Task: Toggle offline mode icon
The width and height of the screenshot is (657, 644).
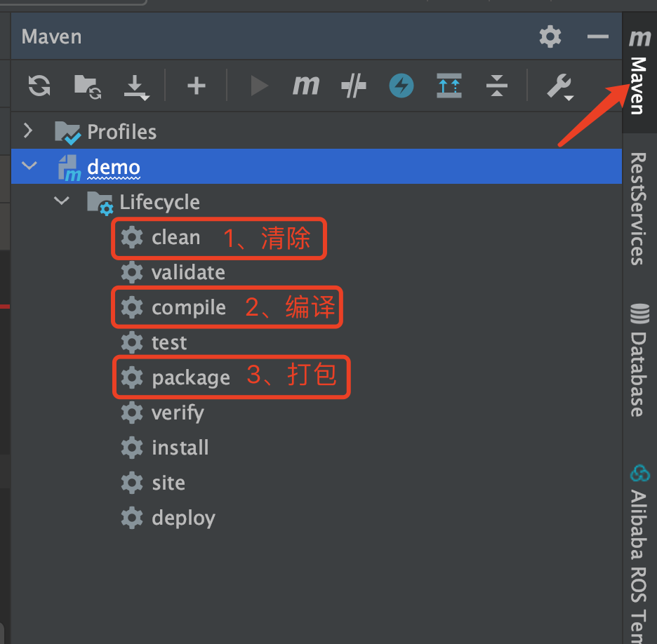Action: [x=354, y=86]
